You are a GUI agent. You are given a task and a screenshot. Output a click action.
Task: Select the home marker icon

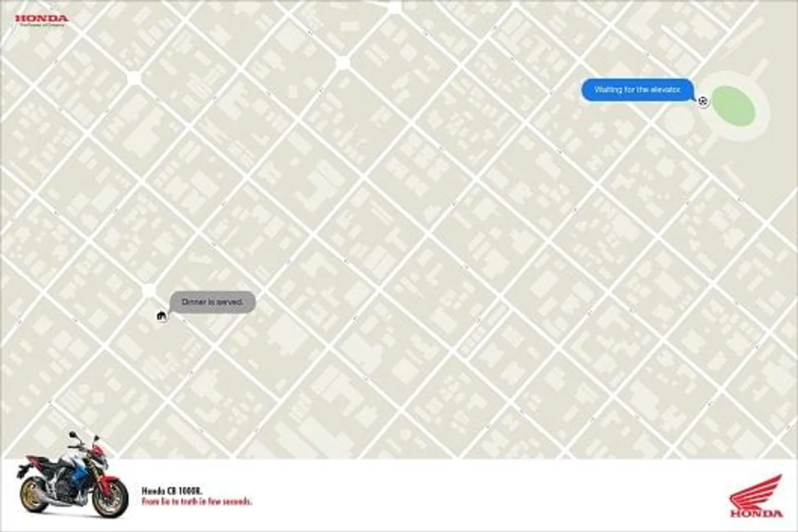click(x=162, y=315)
